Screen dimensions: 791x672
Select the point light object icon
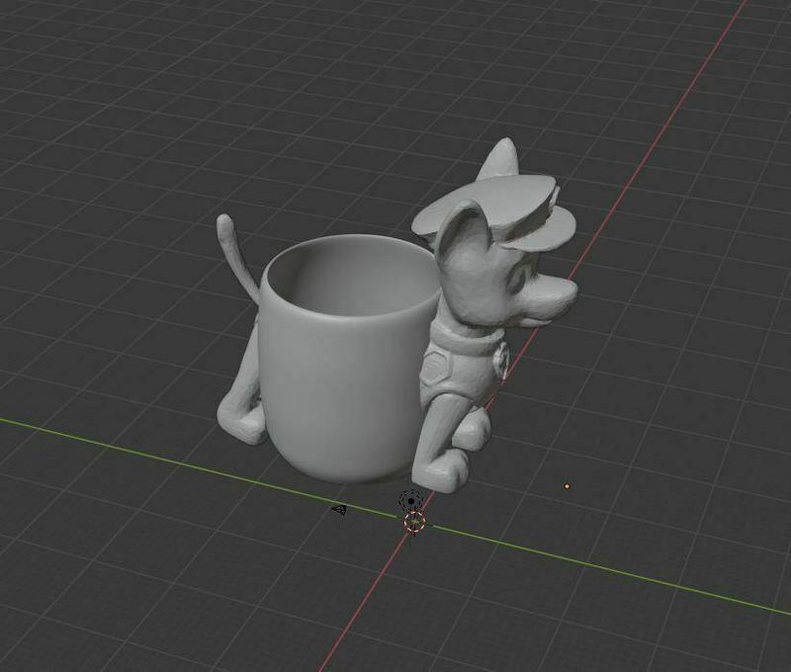click(411, 501)
